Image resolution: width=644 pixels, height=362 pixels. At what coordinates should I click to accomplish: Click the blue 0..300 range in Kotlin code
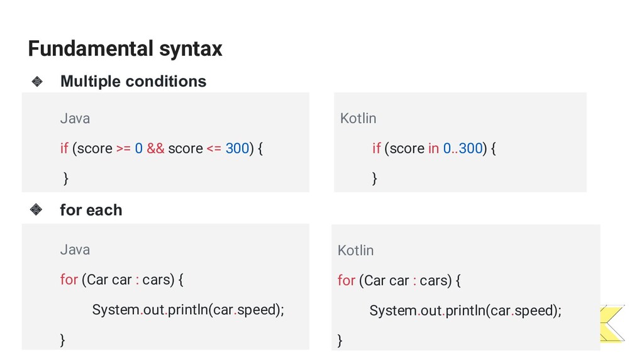pyautogui.click(x=462, y=148)
